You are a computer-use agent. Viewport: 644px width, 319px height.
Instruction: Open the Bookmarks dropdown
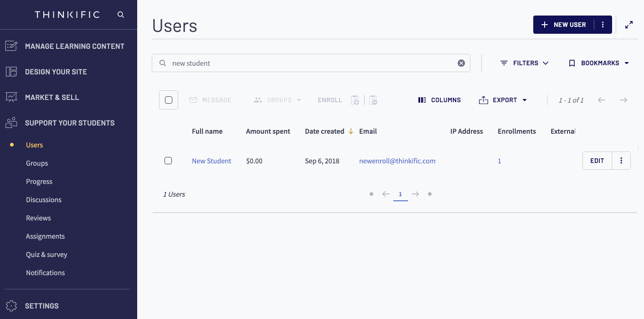pyautogui.click(x=598, y=63)
